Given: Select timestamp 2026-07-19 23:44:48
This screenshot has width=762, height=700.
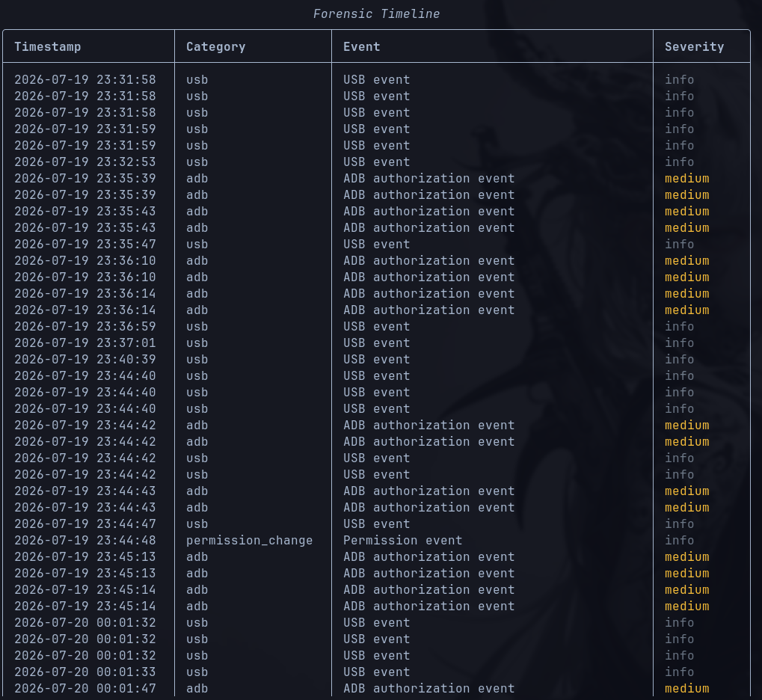Looking at the screenshot, I should click(85, 540).
